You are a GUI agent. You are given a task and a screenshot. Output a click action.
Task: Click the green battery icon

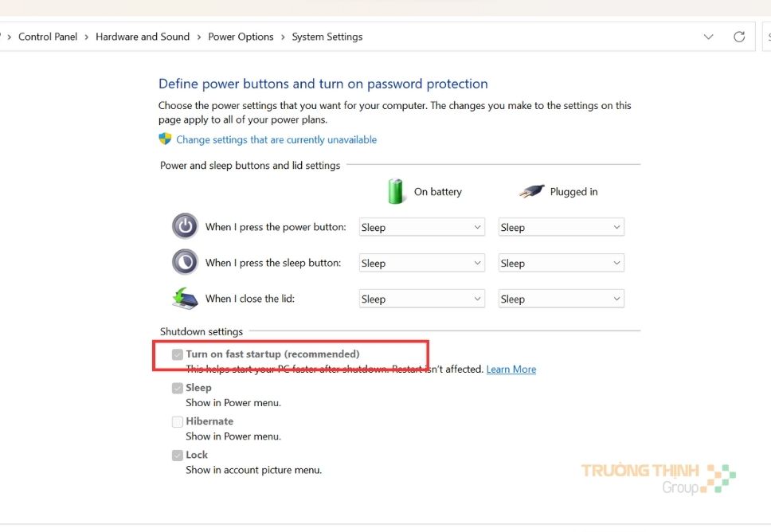396,191
